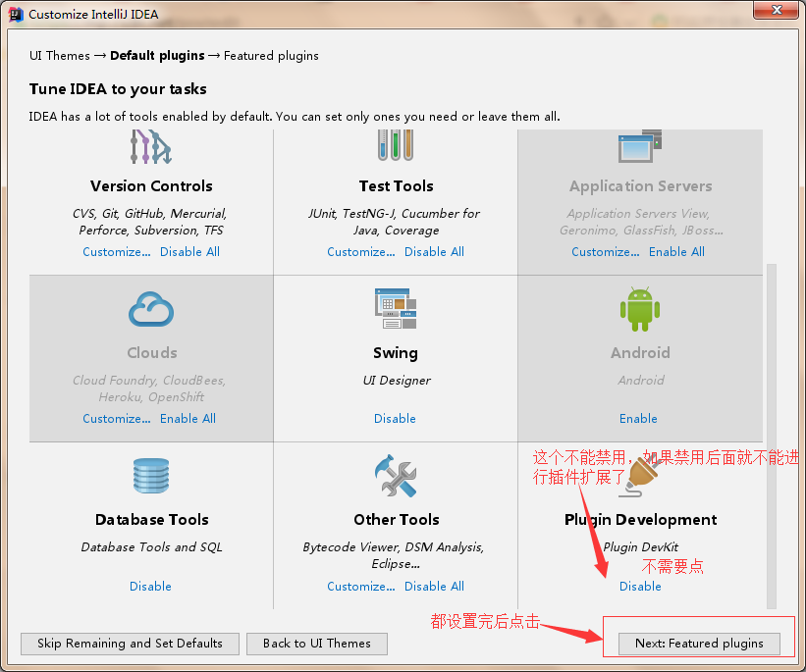The image size is (806, 672).
Task: Enable the Android plugin
Action: [638, 419]
